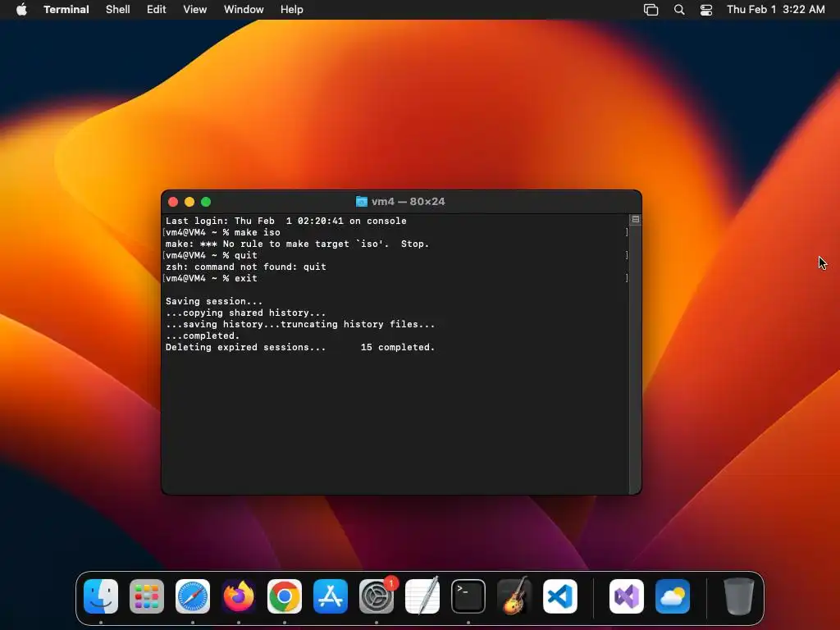840x630 pixels.
Task: Click 'Deleting expired sessions...' text
Action: pyautogui.click(x=246, y=347)
